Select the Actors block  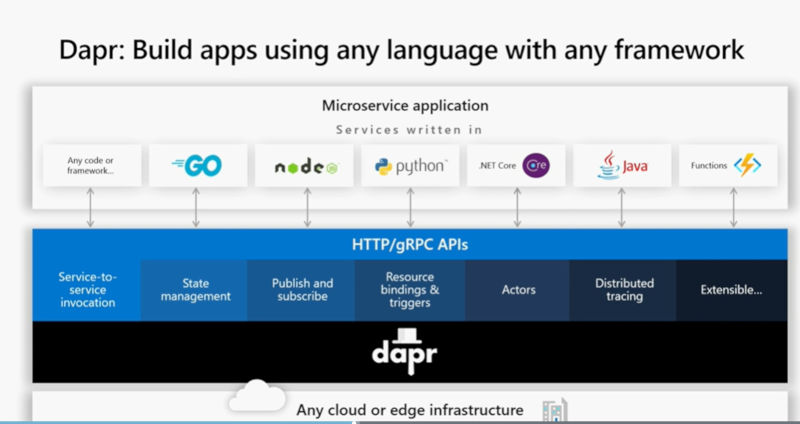tap(517, 290)
